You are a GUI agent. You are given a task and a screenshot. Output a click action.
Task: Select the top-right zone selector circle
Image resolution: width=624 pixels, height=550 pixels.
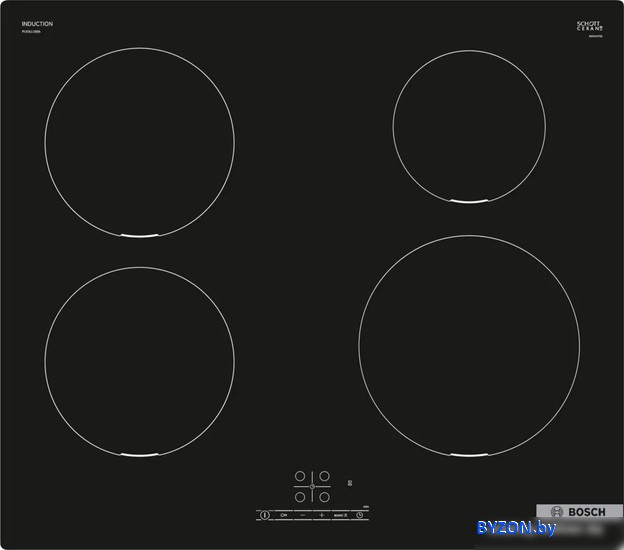[324, 476]
